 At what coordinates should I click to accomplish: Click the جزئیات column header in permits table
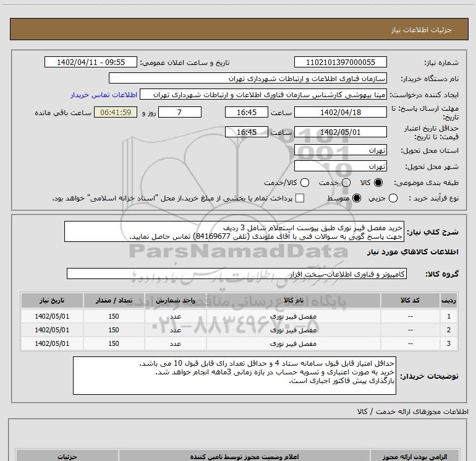(x=67, y=457)
